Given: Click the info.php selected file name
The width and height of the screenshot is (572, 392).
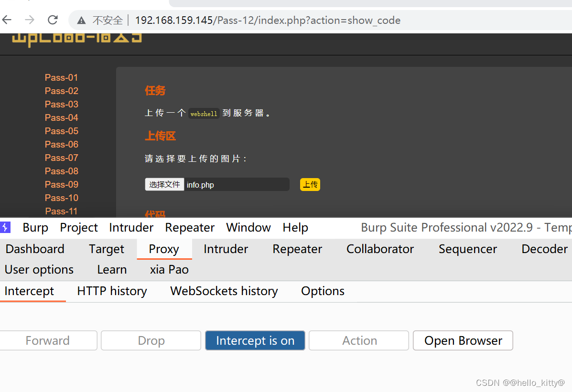Looking at the screenshot, I should coord(200,185).
